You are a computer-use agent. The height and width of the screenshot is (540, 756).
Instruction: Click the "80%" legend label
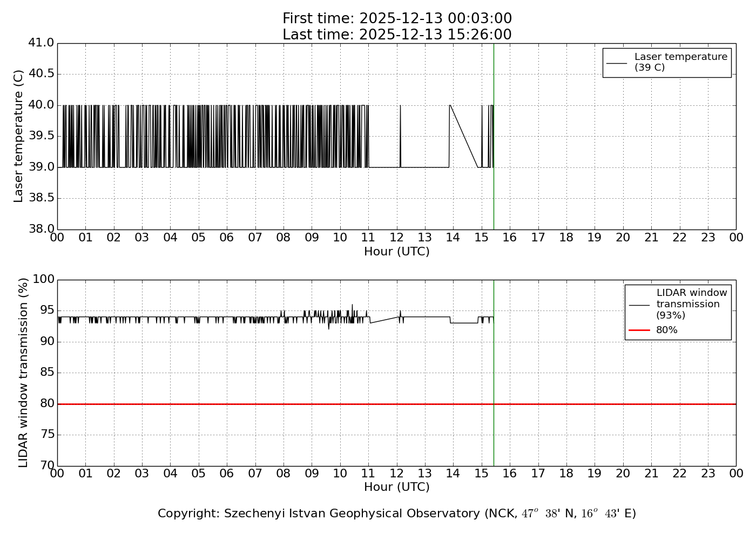666,330
